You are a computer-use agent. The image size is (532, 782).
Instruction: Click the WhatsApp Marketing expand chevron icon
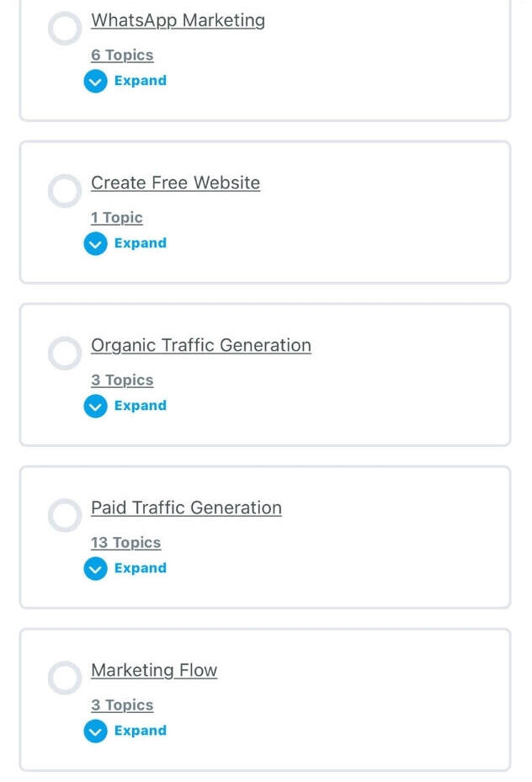[95, 82]
